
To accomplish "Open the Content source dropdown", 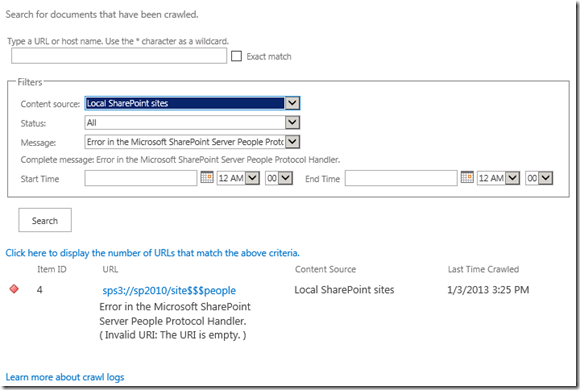I will [x=192, y=103].
